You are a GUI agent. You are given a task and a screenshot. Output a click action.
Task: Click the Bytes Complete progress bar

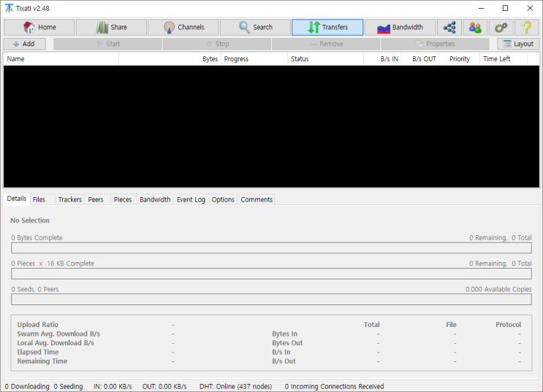coord(271,248)
